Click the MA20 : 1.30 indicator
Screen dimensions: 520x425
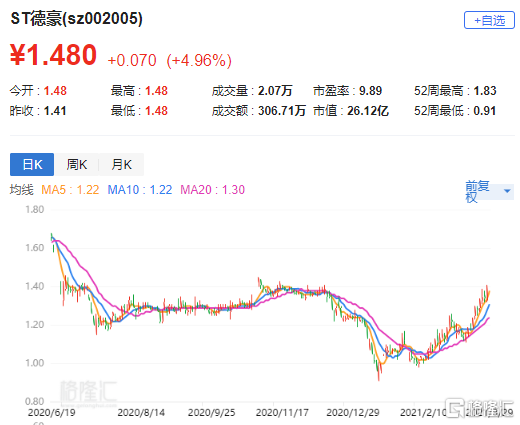click(213, 190)
